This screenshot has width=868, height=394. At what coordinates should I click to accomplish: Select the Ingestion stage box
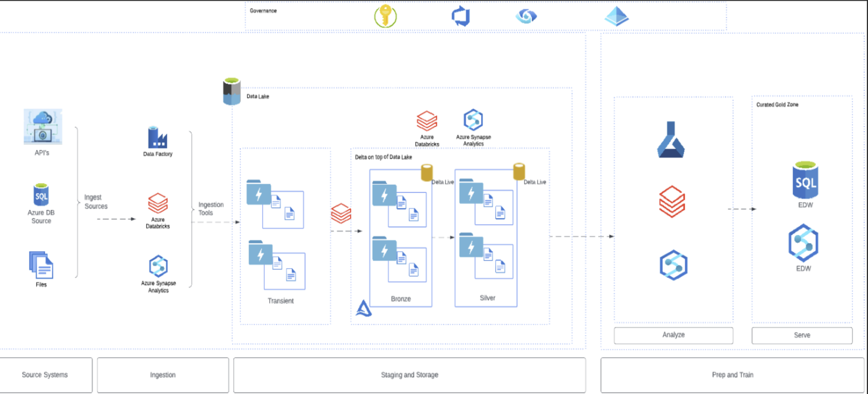click(x=163, y=375)
